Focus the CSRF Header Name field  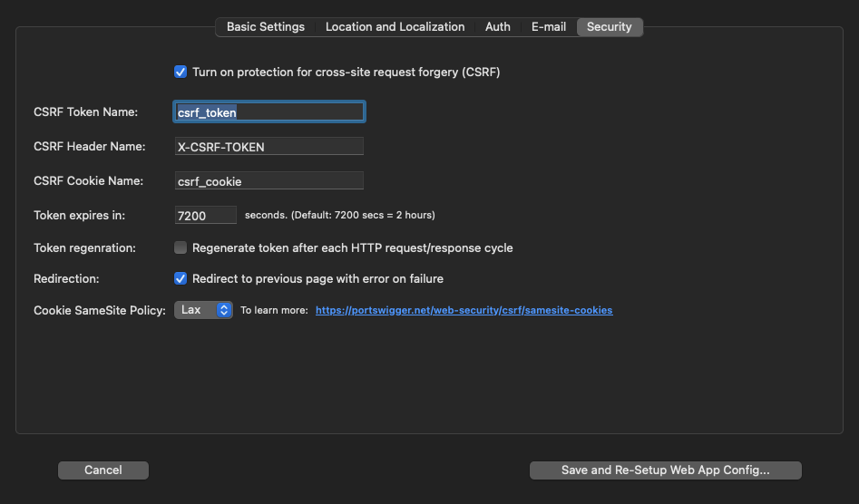click(x=268, y=146)
